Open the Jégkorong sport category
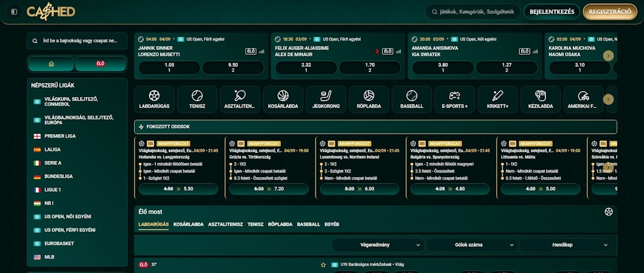Viewport: 644px width, 273px height. point(325,99)
